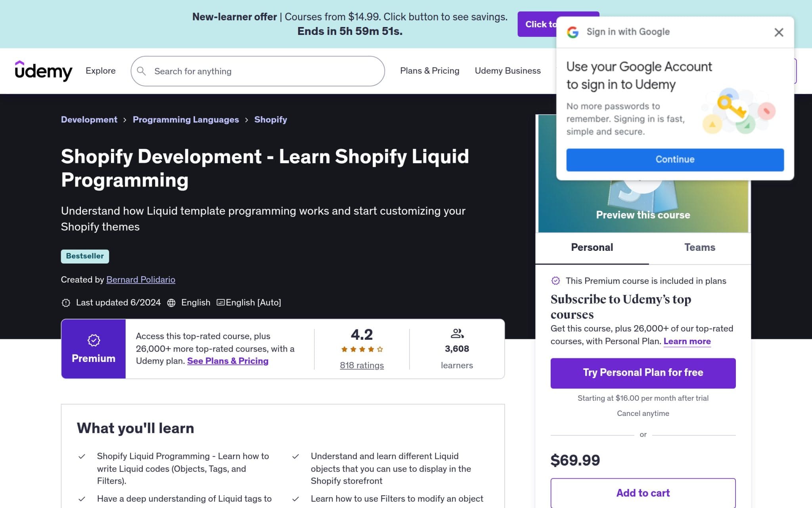Click the Bestseller badge
Image resolution: width=812 pixels, height=508 pixels.
coord(85,256)
